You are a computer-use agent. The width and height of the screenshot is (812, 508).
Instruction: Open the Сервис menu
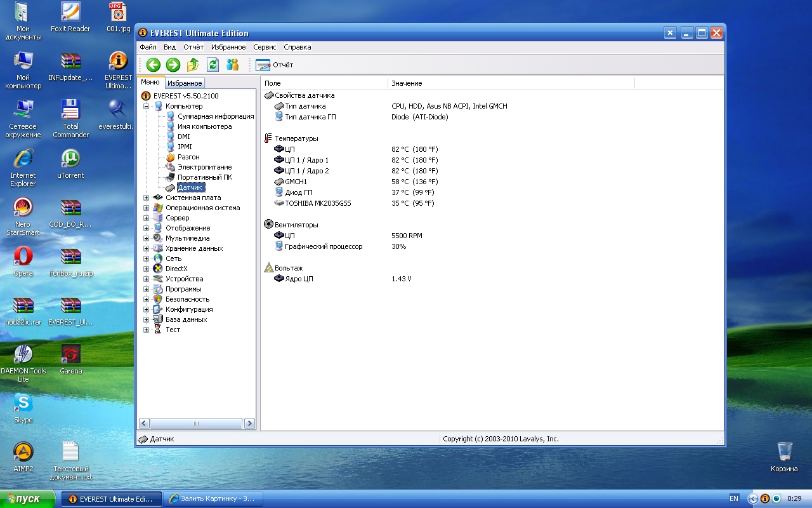pos(265,47)
